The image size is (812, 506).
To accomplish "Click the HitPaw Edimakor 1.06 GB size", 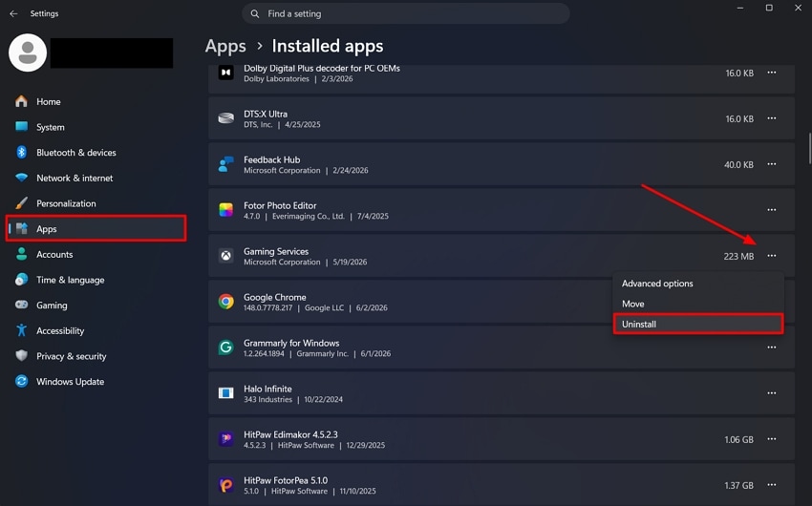I will (738, 439).
